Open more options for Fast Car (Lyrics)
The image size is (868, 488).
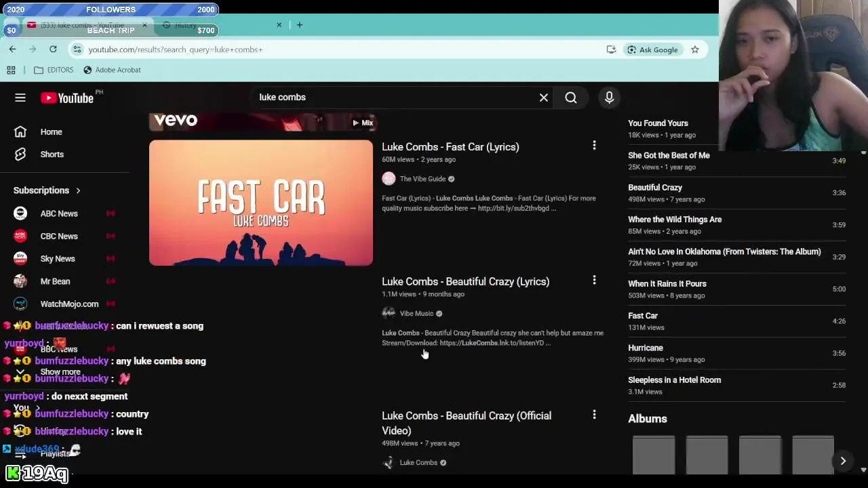(x=594, y=146)
